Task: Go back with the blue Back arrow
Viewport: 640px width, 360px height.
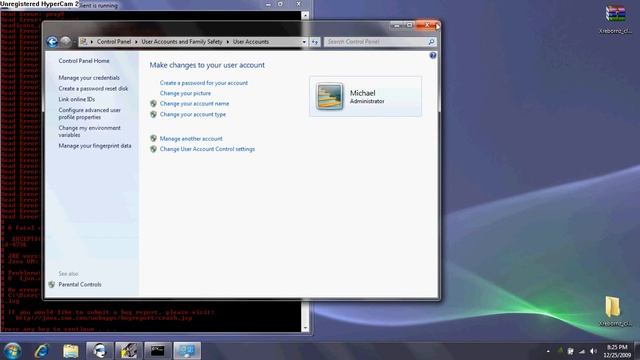Action: [52, 42]
